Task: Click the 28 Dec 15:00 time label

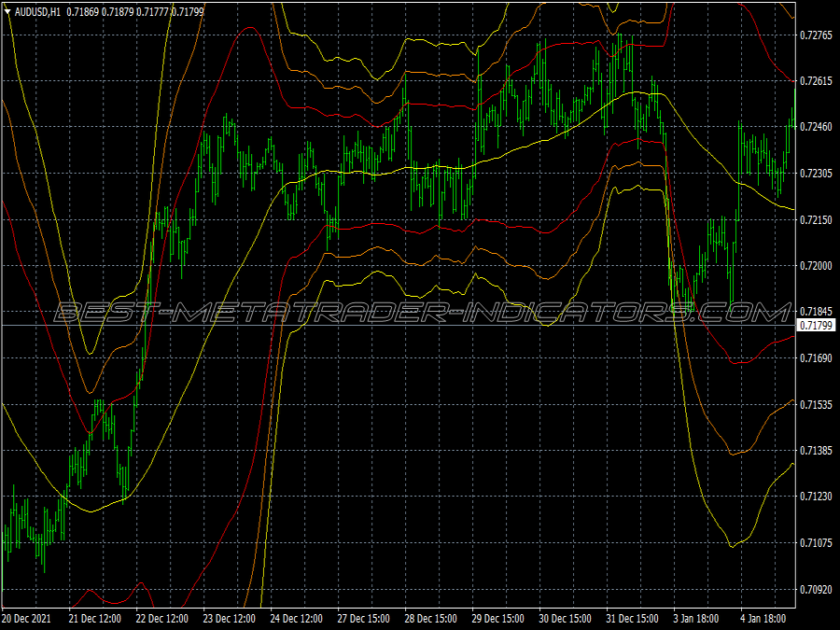Action: [x=430, y=619]
